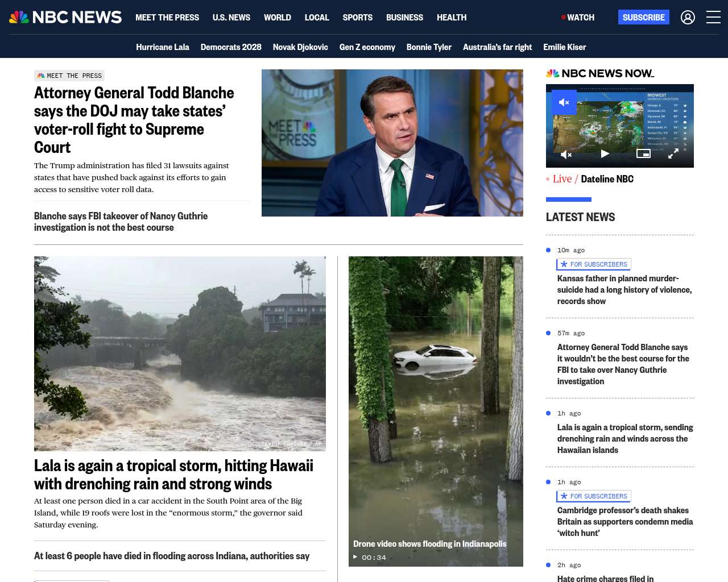The image size is (728, 582).
Task: Click the Subscribe button
Action: [x=644, y=17]
